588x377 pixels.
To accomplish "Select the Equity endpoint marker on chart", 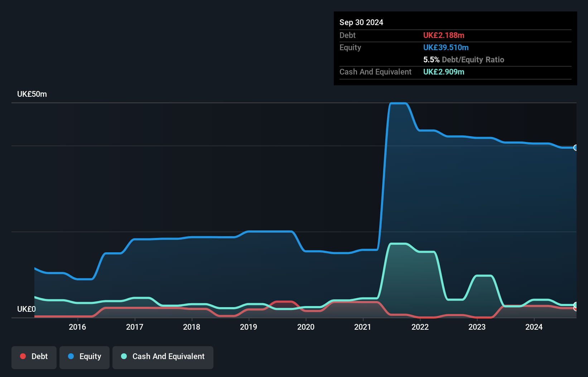I will 576,148.
